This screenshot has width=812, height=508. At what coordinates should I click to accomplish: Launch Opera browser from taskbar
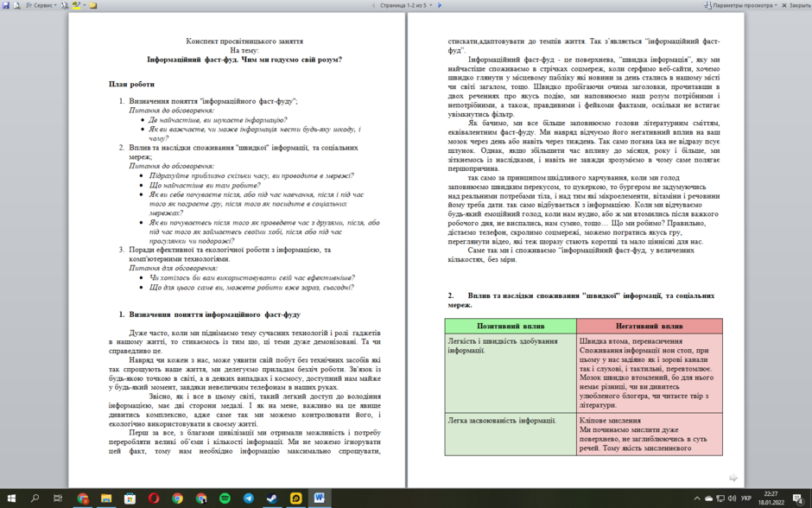154,498
